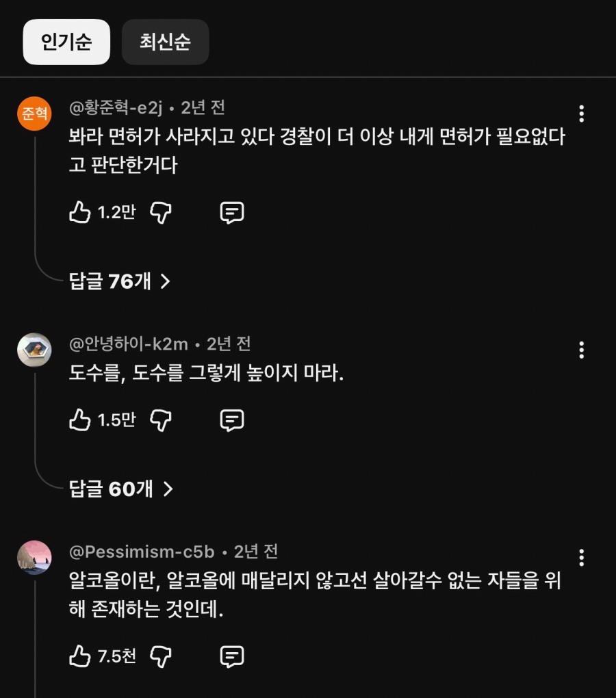Switch to the 최신순 sort tab

(165, 42)
